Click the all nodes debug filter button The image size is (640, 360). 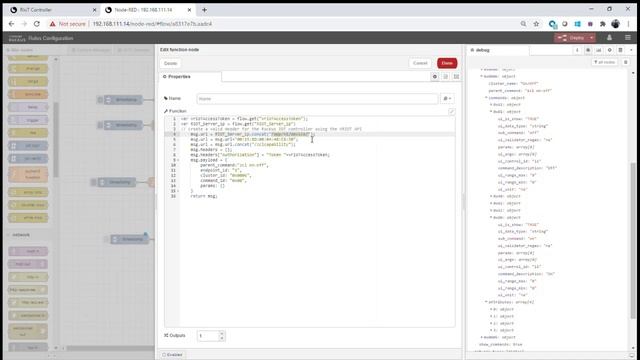(x=604, y=62)
